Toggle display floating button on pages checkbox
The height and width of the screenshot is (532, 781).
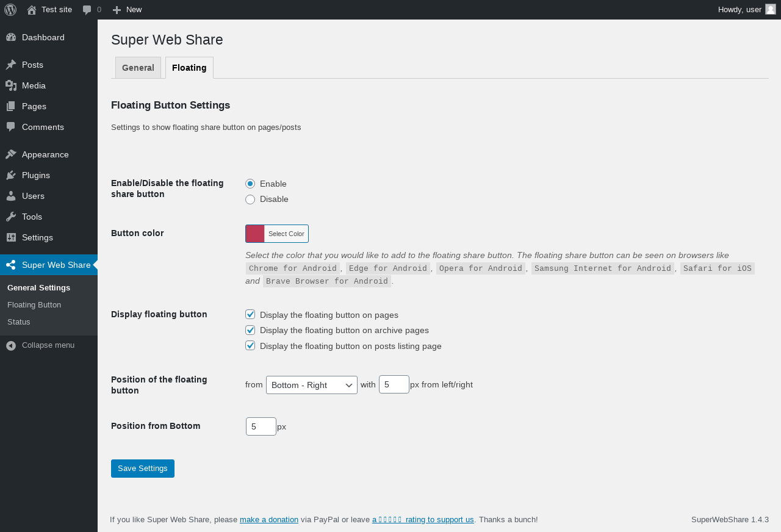(x=250, y=314)
